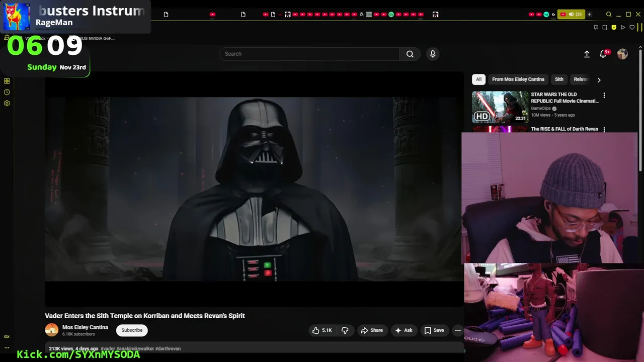
Task: Open The RISE & FALL of Darth Revan title
Action: pos(565,129)
